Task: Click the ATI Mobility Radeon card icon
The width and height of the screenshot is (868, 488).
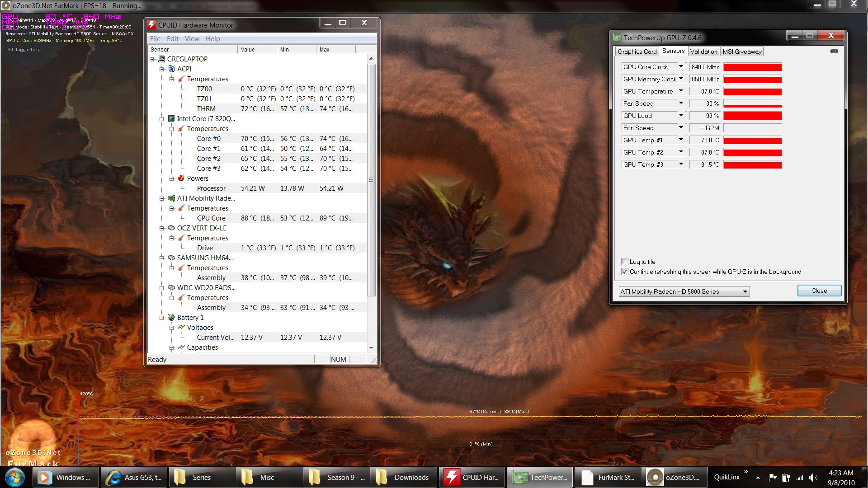Action: [171, 198]
